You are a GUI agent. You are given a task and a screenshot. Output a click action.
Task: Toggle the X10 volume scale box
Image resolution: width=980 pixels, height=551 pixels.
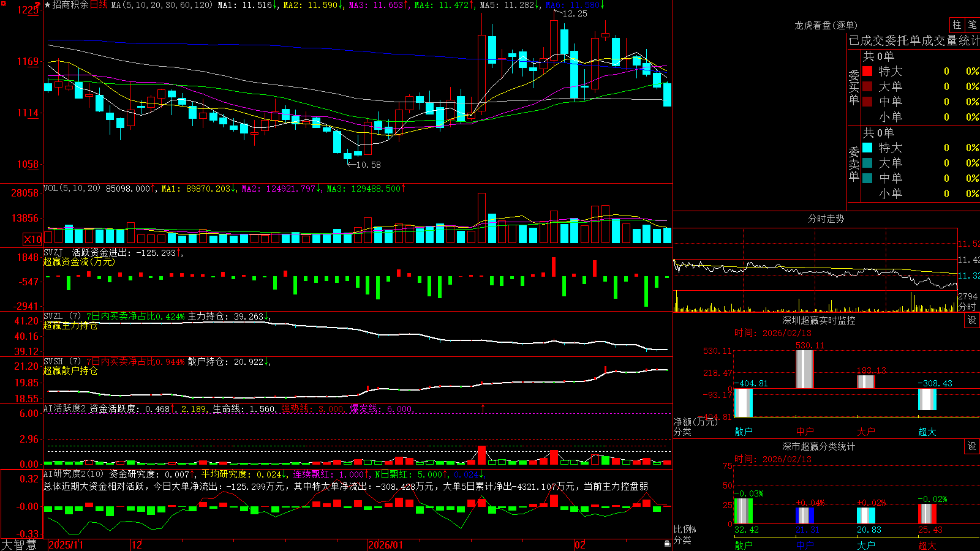click(32, 239)
